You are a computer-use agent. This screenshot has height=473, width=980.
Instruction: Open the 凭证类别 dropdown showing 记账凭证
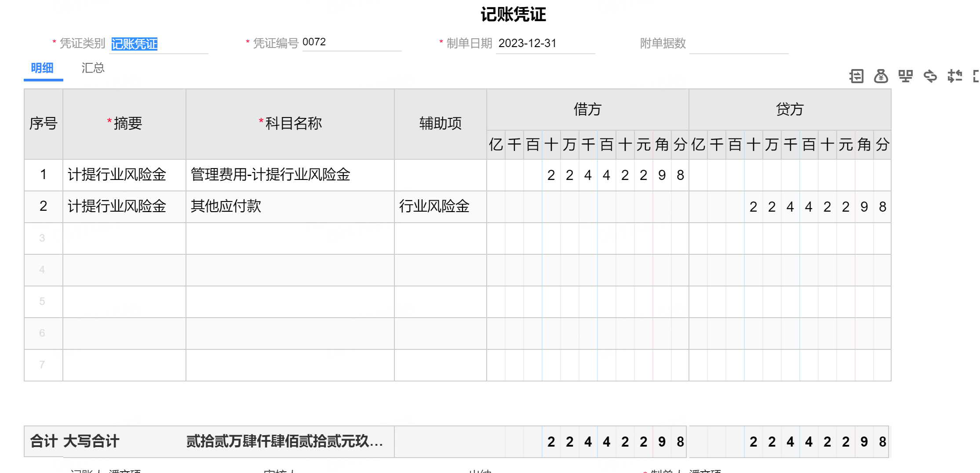click(158, 44)
